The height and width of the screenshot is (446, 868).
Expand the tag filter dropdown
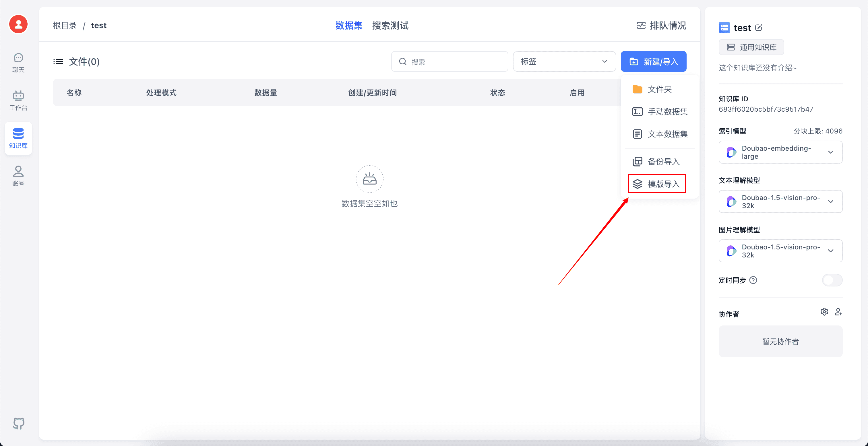click(x=564, y=61)
